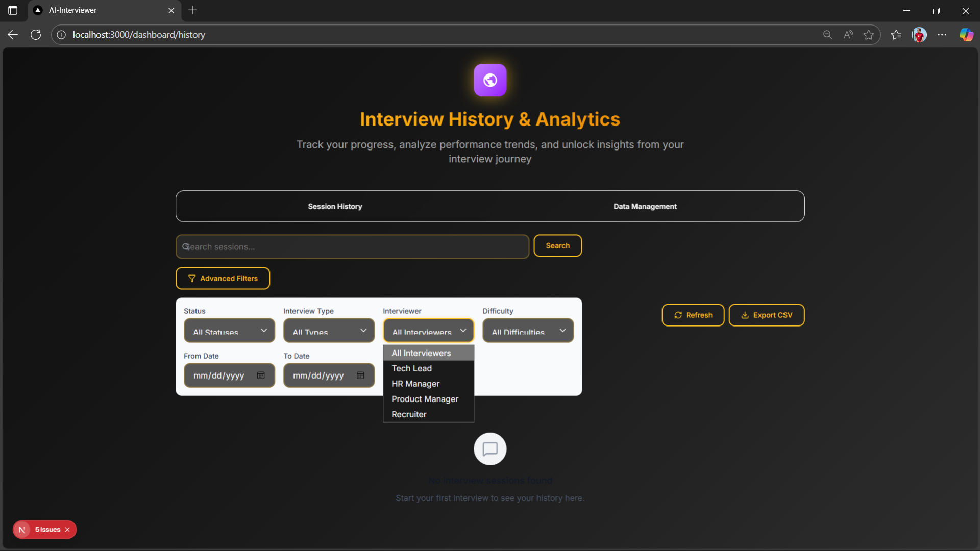Open the browser favorites star icon

tap(868, 35)
